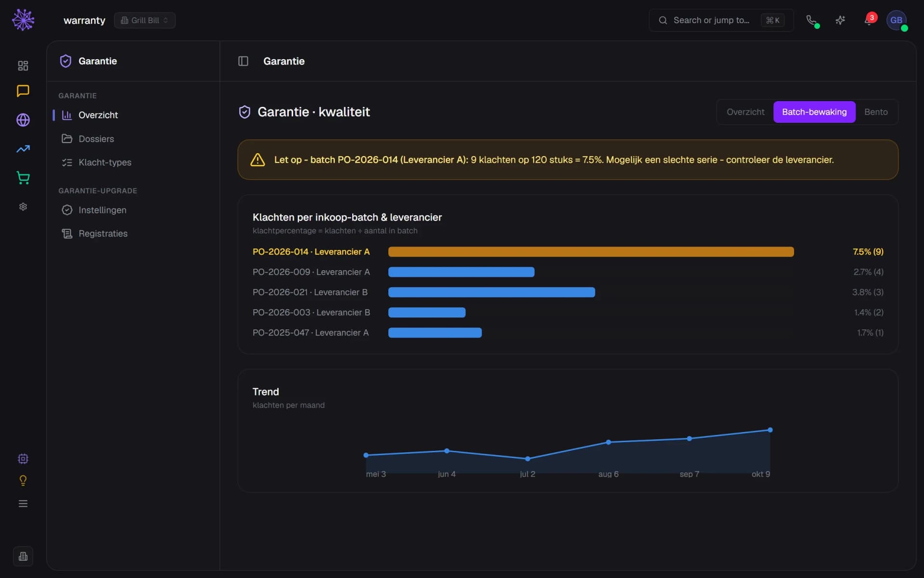924x578 pixels.
Task: Click the aug 6 trend data point
Action: (608, 442)
